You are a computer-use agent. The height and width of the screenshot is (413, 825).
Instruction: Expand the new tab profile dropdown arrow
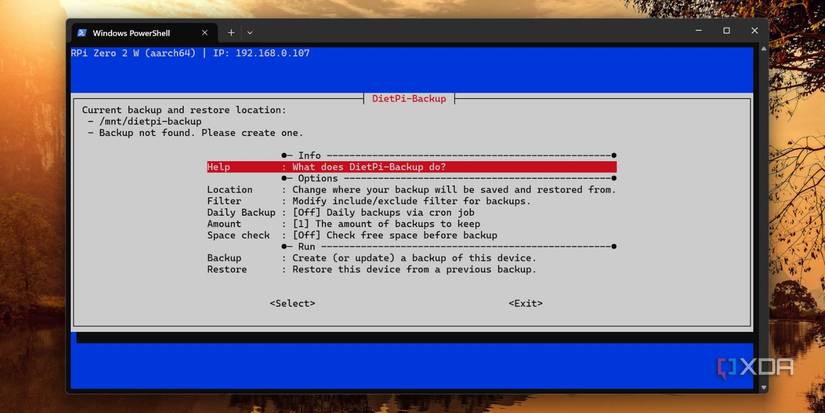250,33
